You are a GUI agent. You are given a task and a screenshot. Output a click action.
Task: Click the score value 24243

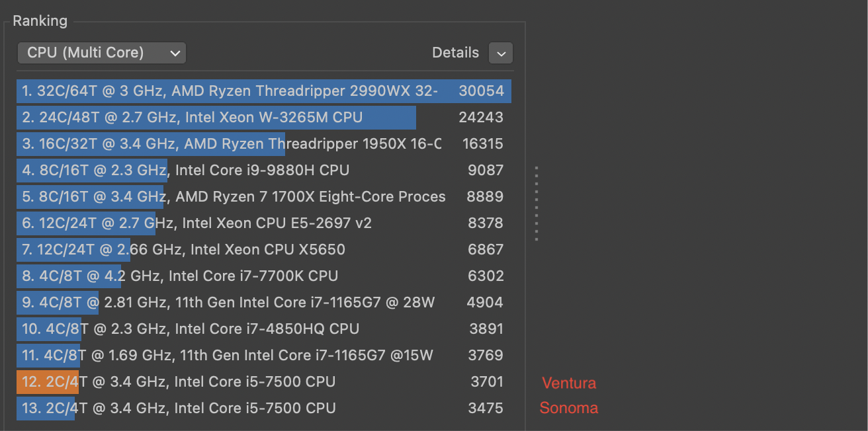pyautogui.click(x=481, y=118)
